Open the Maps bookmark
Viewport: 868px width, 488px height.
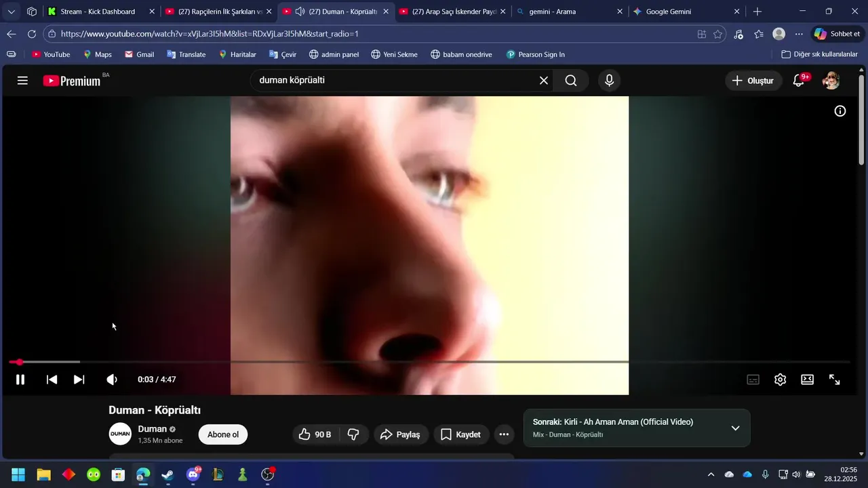tap(97, 54)
